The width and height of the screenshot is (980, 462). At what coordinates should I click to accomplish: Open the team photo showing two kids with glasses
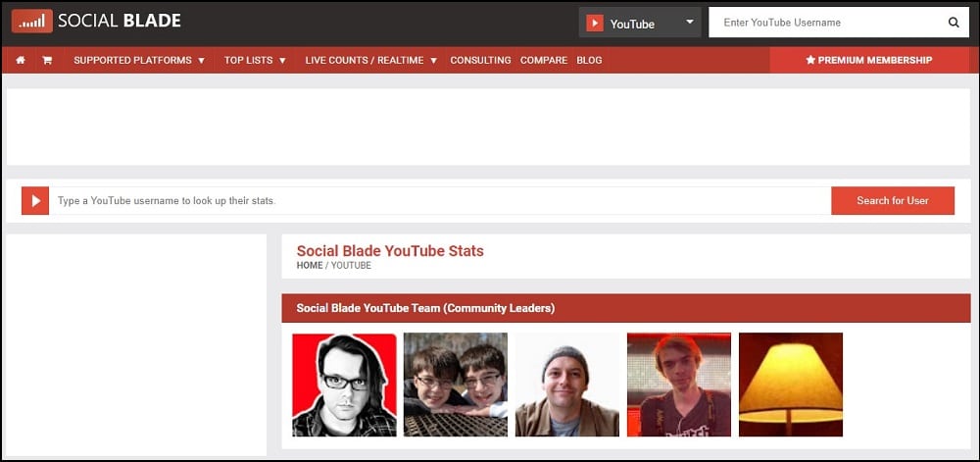click(x=456, y=385)
